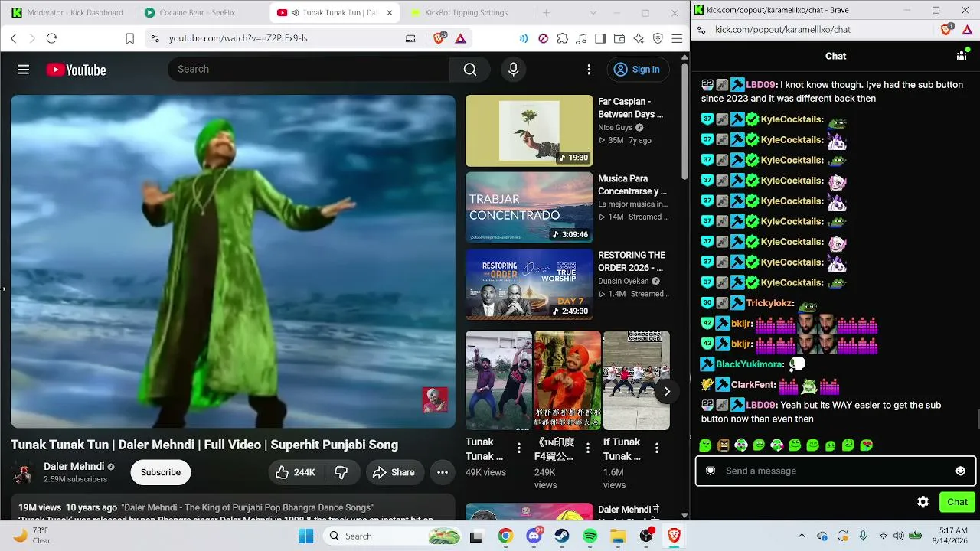Open the YouTube guide hamburger menu

24,70
